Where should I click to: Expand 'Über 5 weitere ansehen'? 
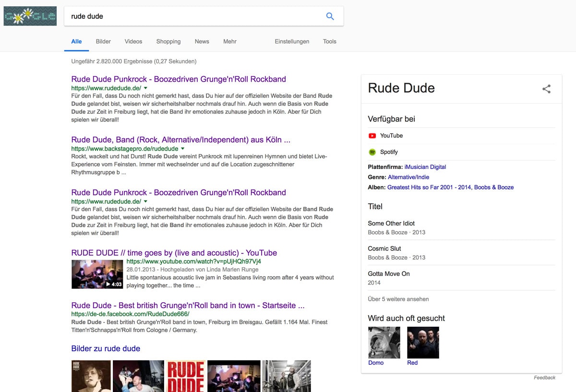[398, 299]
